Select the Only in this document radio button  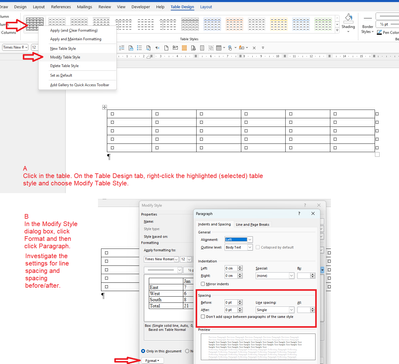(x=143, y=351)
